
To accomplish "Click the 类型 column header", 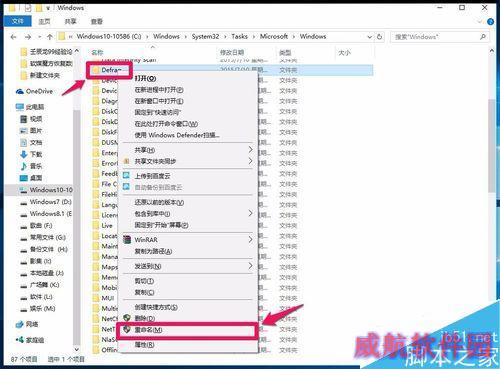I will [285, 52].
